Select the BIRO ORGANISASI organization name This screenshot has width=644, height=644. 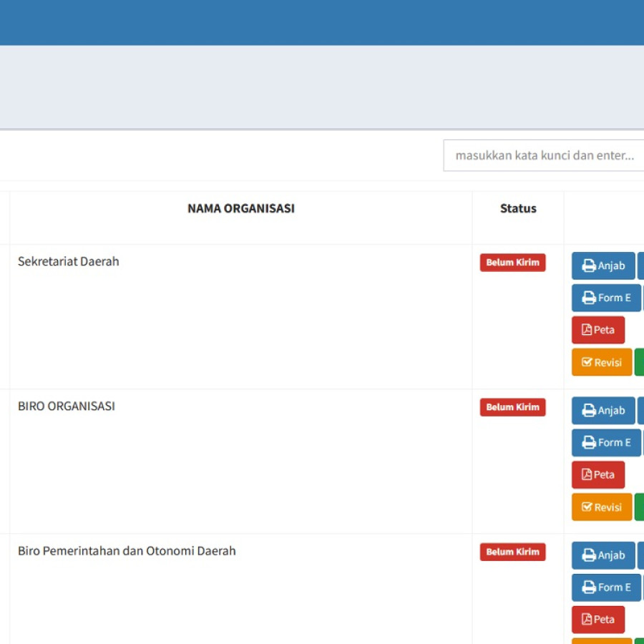tap(67, 406)
